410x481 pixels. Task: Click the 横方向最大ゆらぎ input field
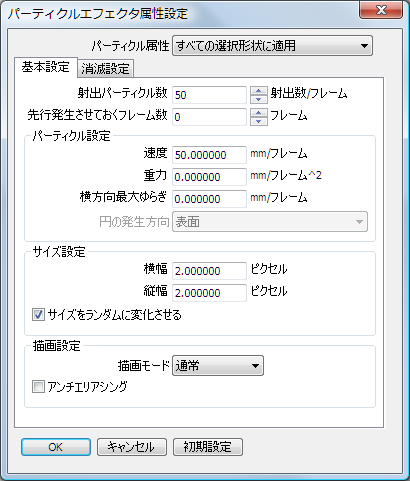209,199
